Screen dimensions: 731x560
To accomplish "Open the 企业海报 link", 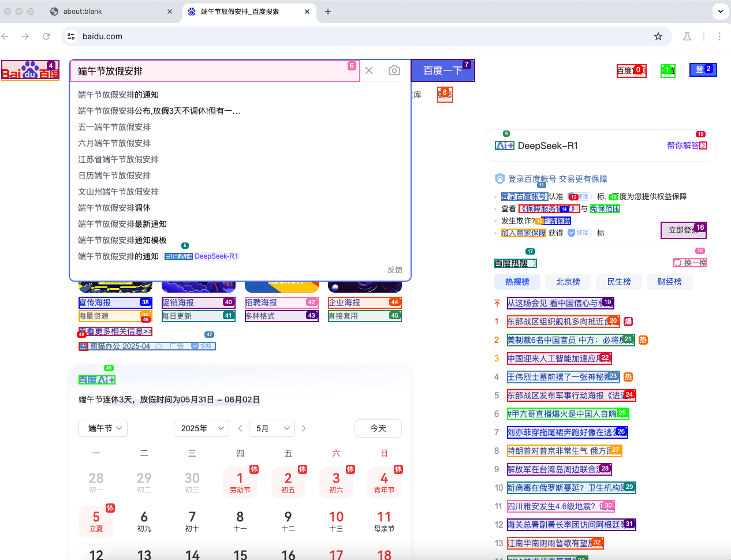I will click(364, 303).
